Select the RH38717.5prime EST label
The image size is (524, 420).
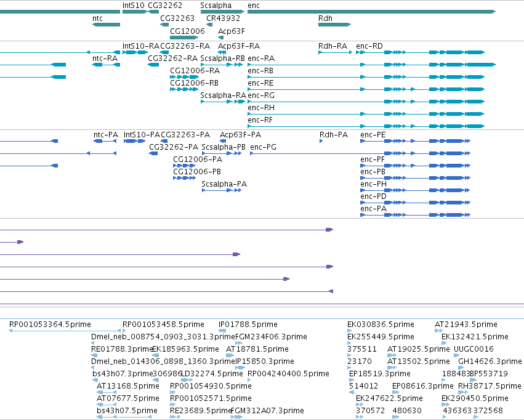(x=490, y=387)
